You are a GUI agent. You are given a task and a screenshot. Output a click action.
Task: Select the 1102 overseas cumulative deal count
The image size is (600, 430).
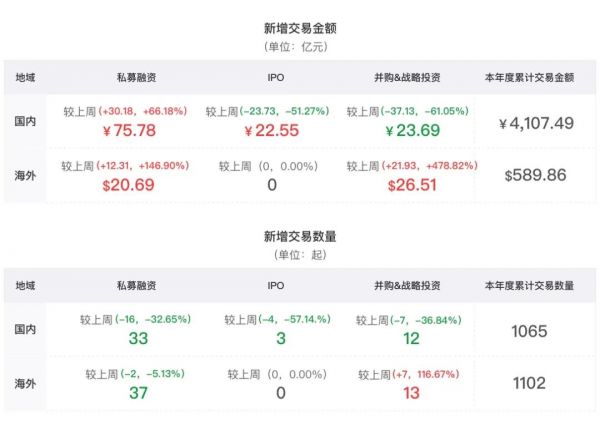coord(529,383)
